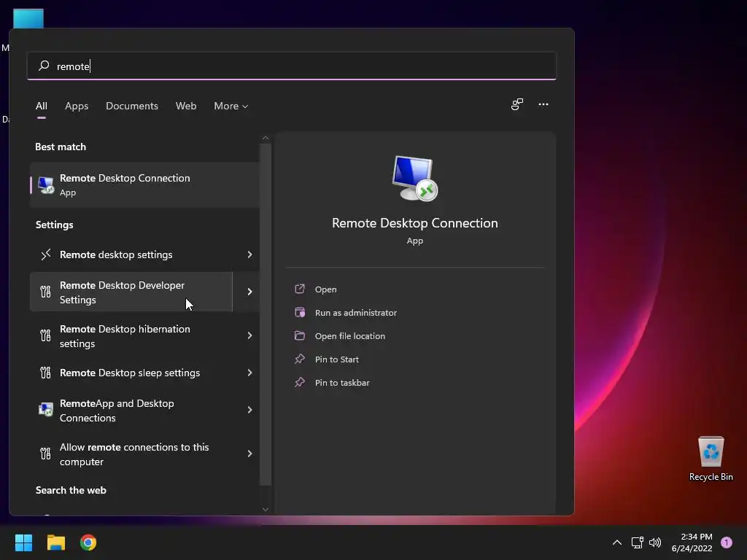Click the Pin to taskbar pin icon
This screenshot has height=560, width=747.
[300, 382]
